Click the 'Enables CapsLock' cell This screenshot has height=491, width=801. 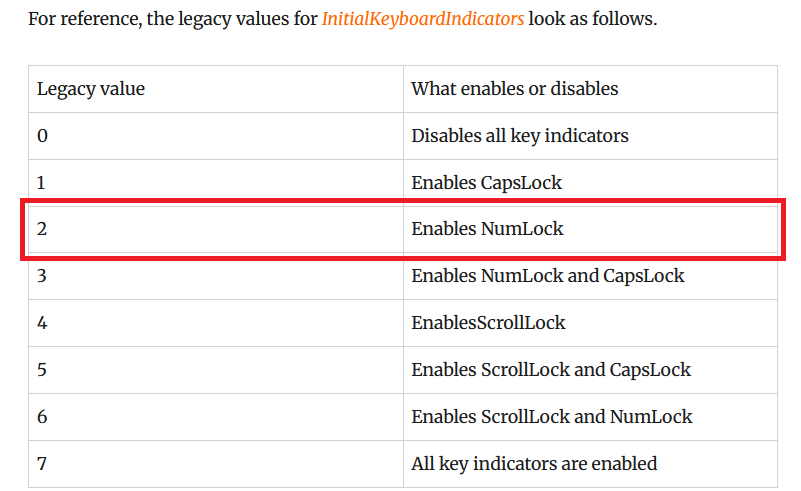pos(591,182)
